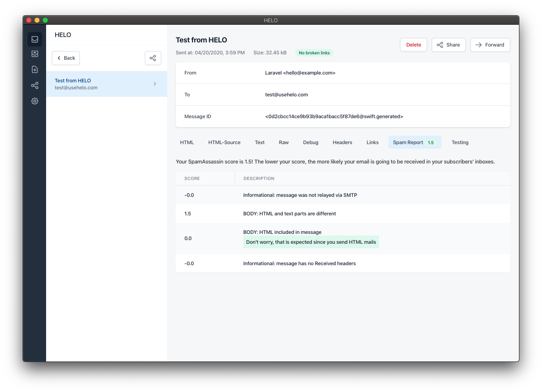Click 'message has no Received headers' row
Screen dimensions: 542x392
[x=343, y=264]
